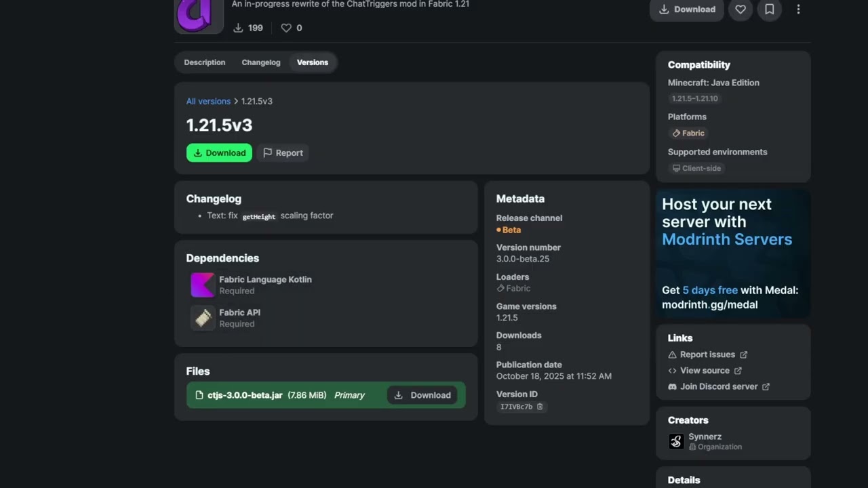Open the Report issues link

point(707,354)
